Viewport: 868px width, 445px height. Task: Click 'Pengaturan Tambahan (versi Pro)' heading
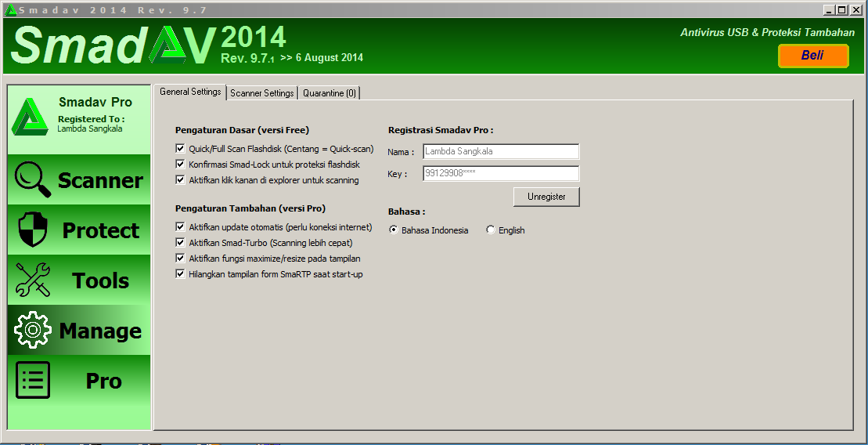click(250, 208)
